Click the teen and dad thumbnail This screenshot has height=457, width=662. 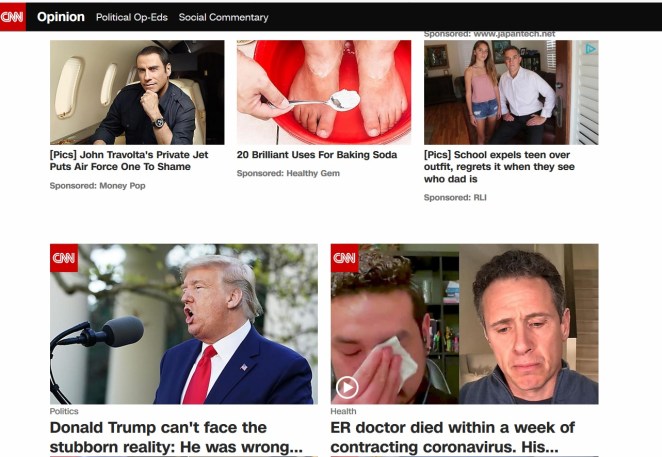pos(511,92)
